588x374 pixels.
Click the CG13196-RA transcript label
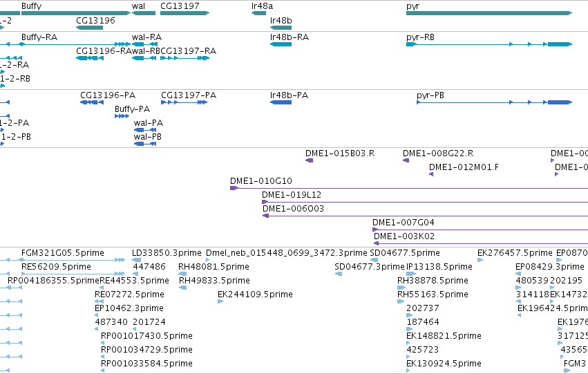point(104,51)
